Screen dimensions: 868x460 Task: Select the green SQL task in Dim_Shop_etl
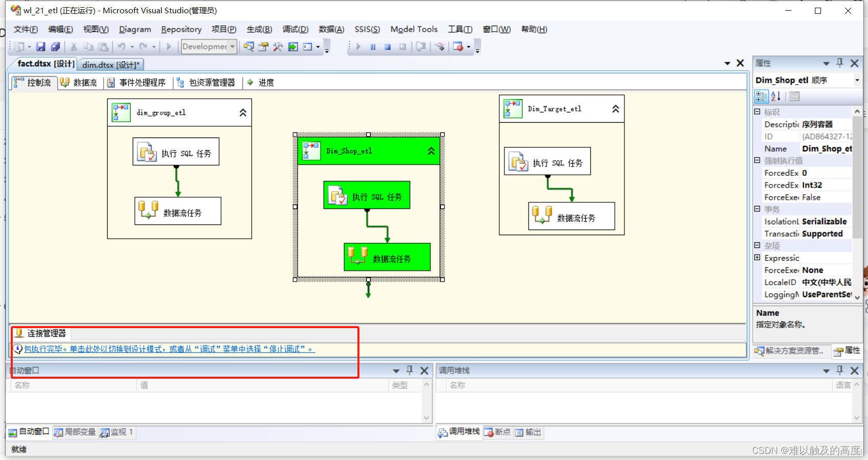367,195
